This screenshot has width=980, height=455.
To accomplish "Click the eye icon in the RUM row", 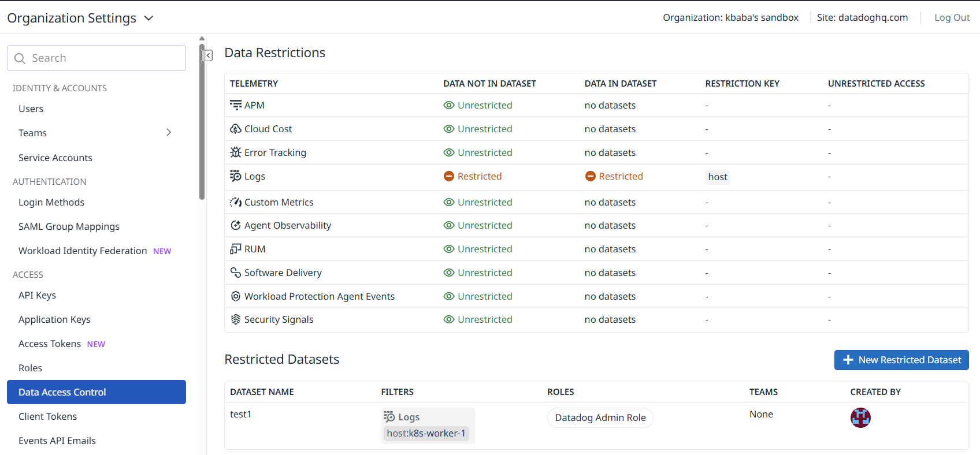I will [449, 249].
